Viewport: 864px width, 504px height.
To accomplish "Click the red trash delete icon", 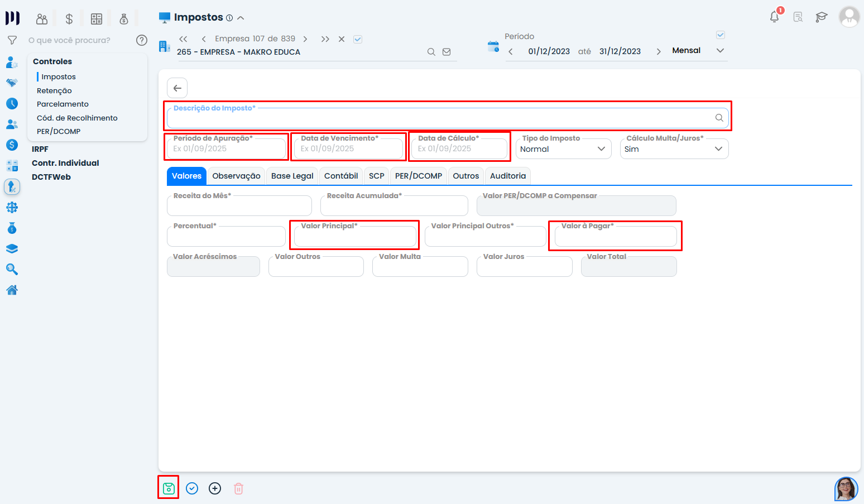I will [238, 489].
